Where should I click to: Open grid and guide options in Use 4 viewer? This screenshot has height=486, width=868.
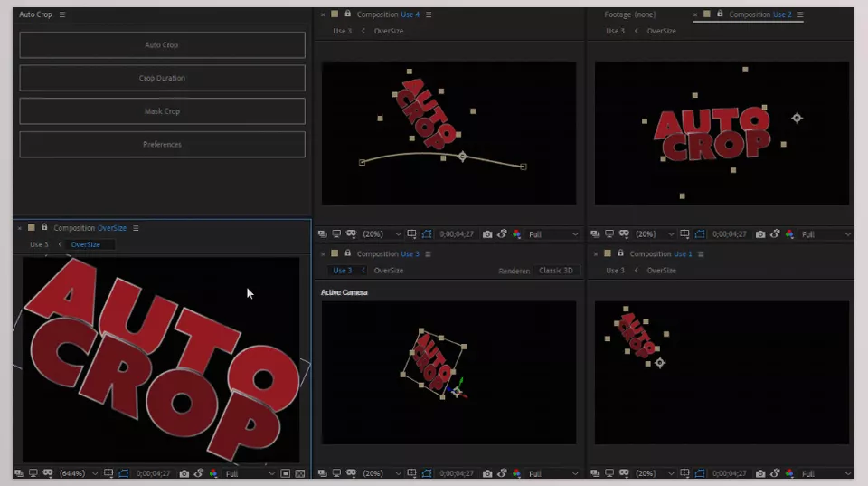click(x=411, y=234)
